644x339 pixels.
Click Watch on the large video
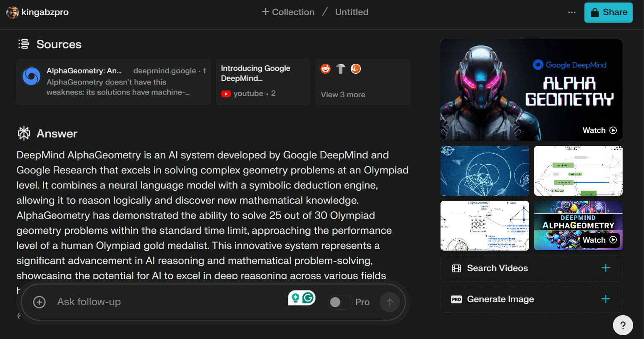[600, 130]
